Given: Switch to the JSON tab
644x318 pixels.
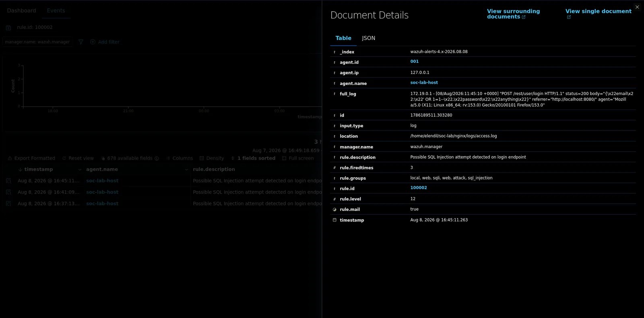Looking at the screenshot, I should pyautogui.click(x=369, y=38).
